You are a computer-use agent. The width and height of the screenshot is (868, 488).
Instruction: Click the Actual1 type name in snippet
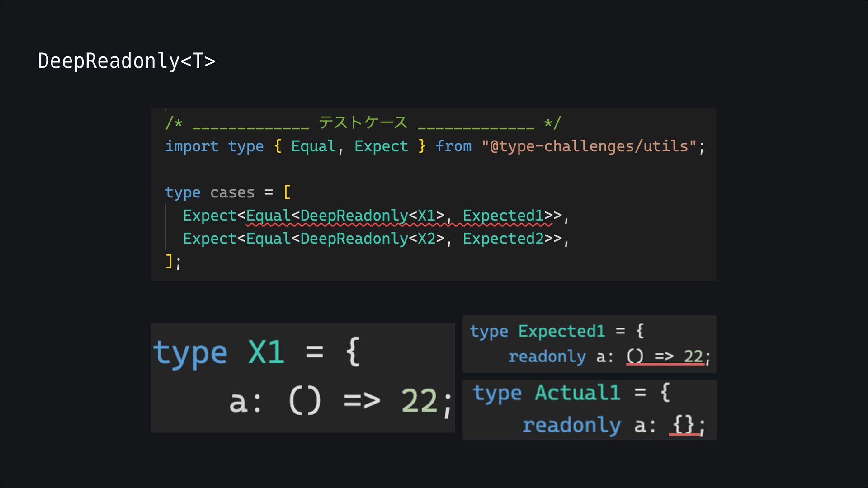point(577,392)
